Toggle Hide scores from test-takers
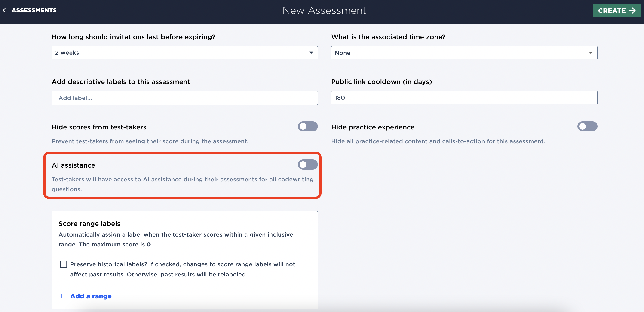This screenshot has height=312, width=644. 308,126
